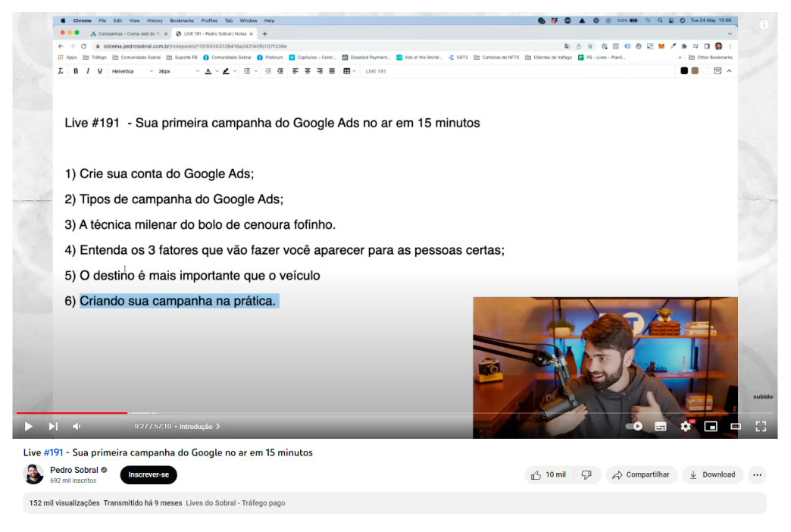Open Pedro Sobral channel name link
Image resolution: width=791 pixels, height=532 pixels.
point(74,470)
